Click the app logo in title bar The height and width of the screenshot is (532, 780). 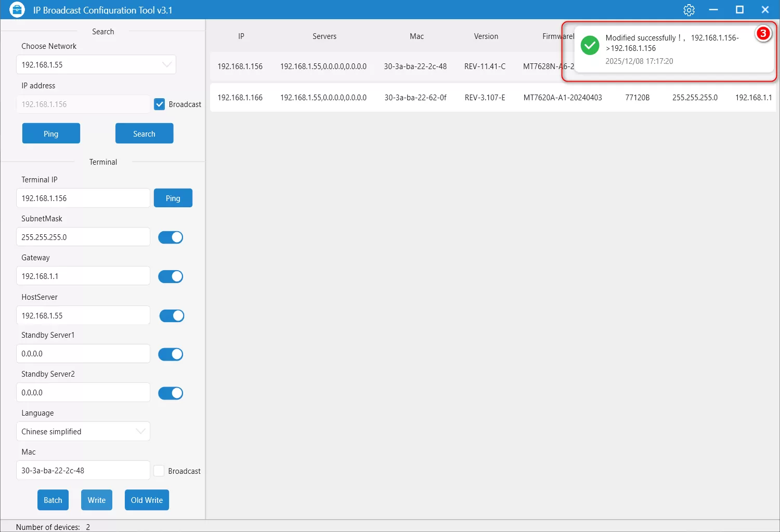pos(17,10)
